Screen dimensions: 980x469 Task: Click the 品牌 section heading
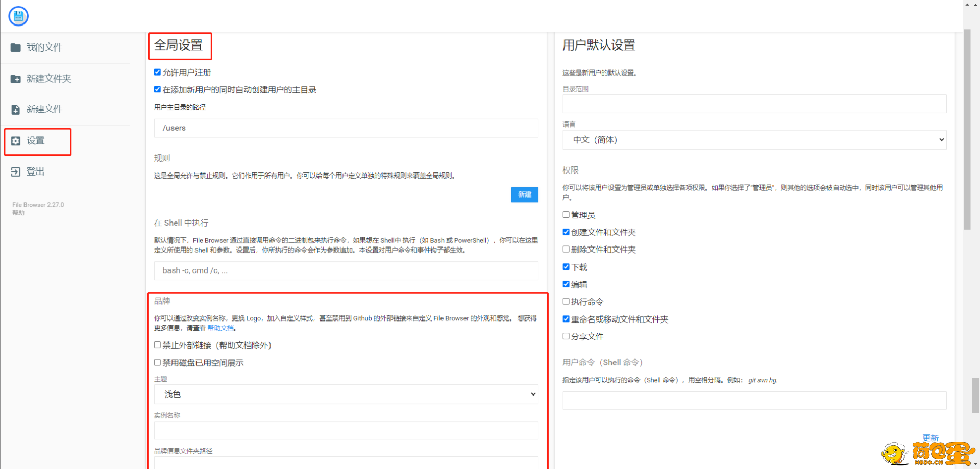point(162,301)
